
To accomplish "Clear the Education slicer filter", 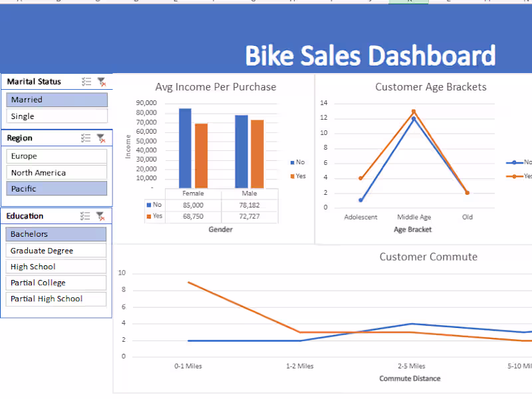I will tap(101, 215).
